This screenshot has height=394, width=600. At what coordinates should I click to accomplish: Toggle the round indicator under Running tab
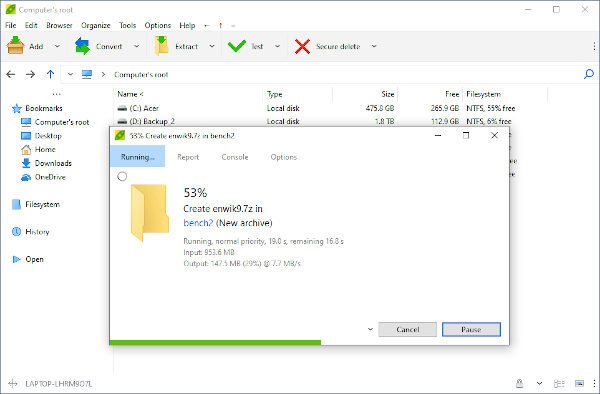[x=122, y=176]
